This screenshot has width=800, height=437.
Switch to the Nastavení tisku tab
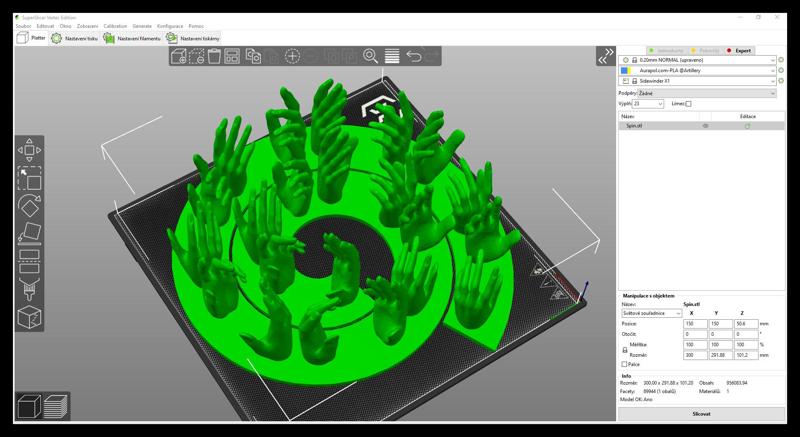click(75, 38)
